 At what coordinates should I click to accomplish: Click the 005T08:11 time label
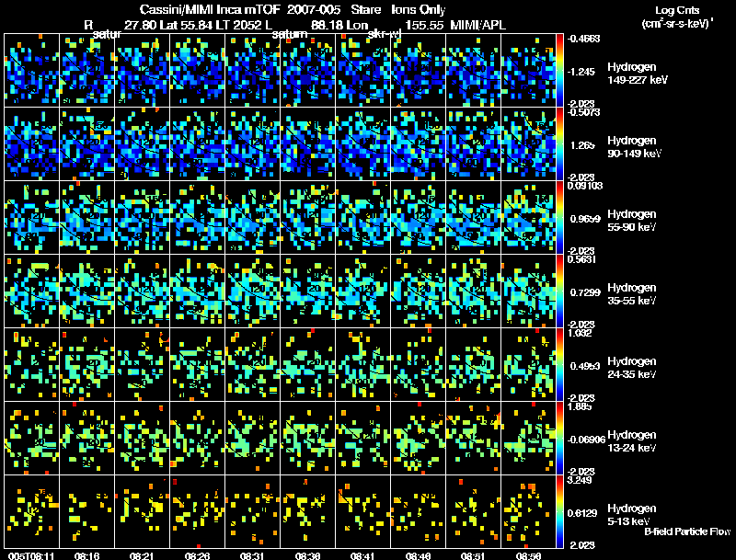[x=29, y=555]
